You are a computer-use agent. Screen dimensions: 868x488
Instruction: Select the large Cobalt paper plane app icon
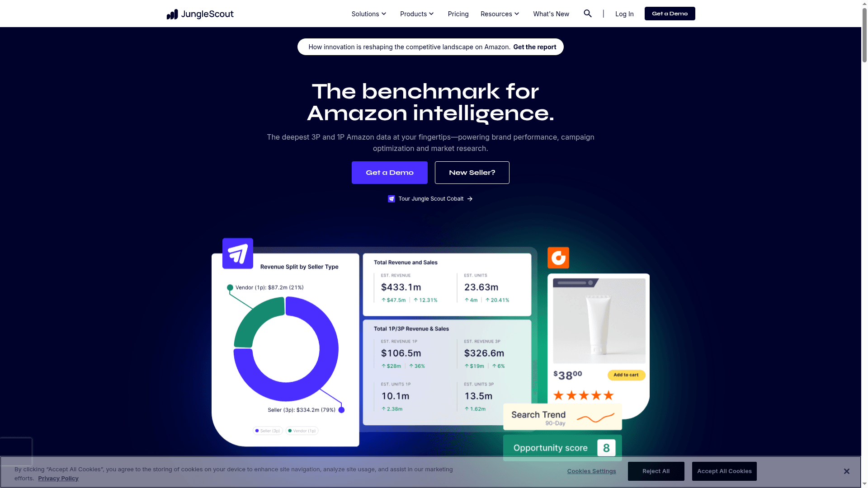pyautogui.click(x=237, y=253)
